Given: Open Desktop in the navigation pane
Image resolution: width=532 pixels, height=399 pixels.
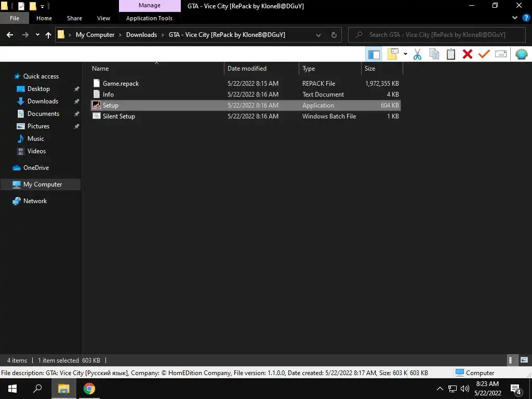Looking at the screenshot, I should click(38, 89).
